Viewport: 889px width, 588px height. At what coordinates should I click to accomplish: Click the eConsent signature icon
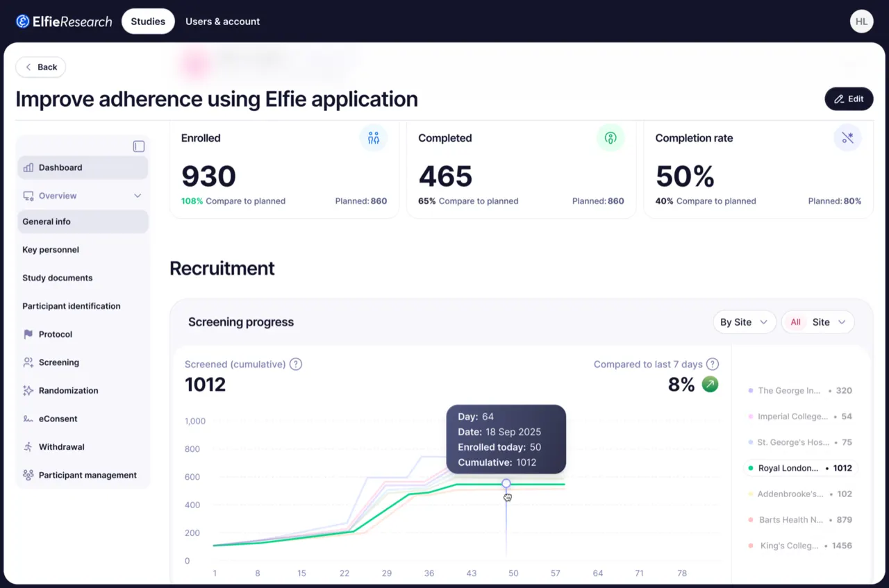point(28,419)
